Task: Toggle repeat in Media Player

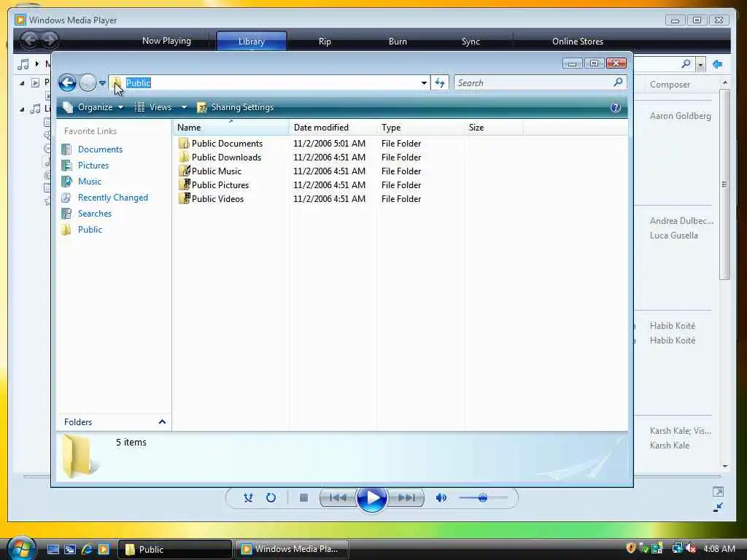Action: 271,498
